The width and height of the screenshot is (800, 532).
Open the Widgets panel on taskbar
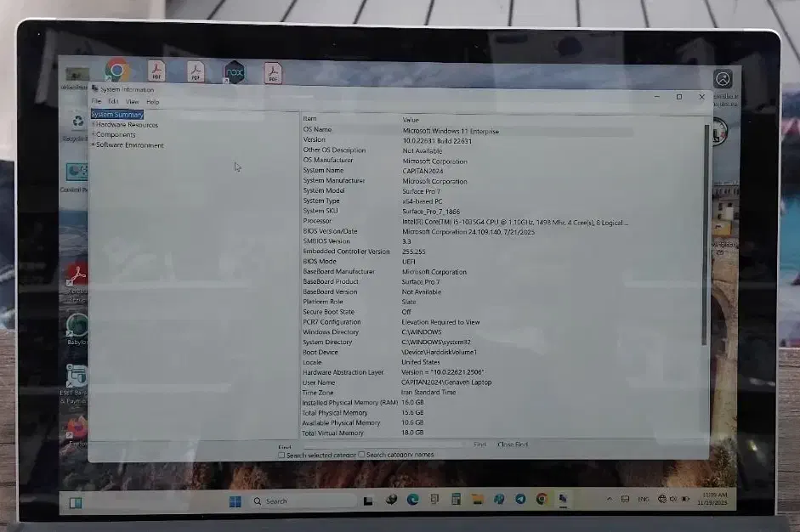[76, 503]
